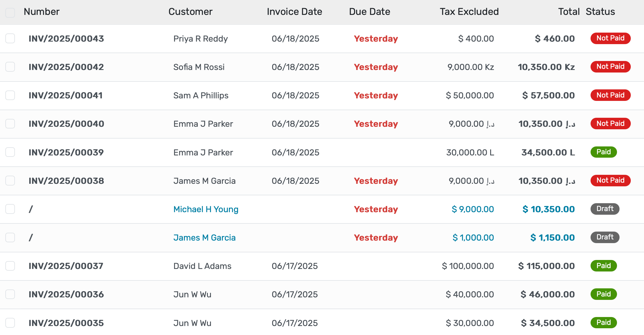
Task: Check the checkbox for INV/2025/00043
Action: coord(10,39)
